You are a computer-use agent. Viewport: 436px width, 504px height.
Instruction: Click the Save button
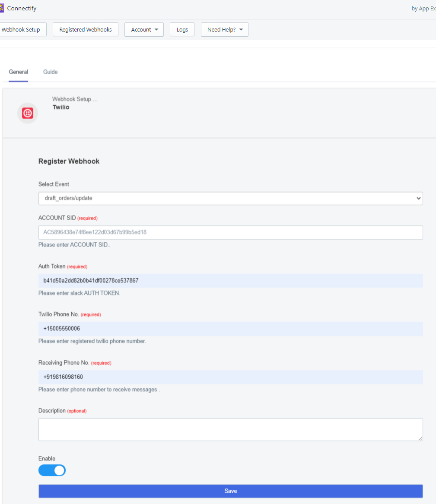tap(231, 491)
